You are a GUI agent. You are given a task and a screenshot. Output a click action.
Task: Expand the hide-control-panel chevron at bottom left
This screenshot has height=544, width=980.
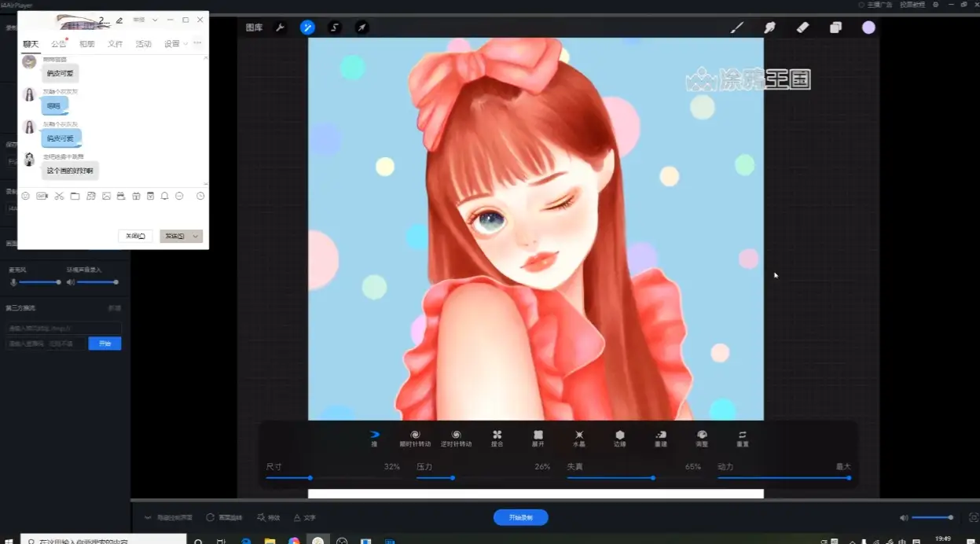149,517
